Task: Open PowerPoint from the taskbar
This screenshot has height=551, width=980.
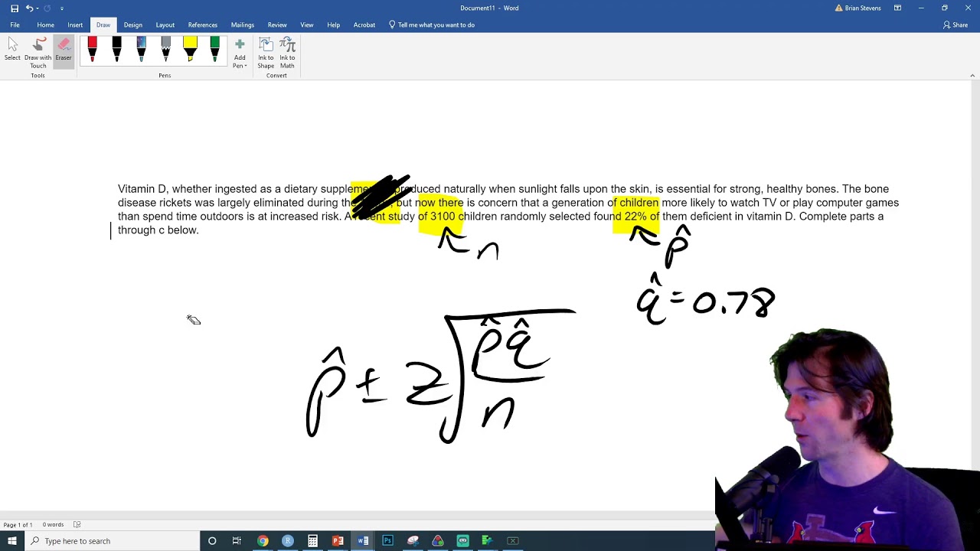Action: point(338,541)
